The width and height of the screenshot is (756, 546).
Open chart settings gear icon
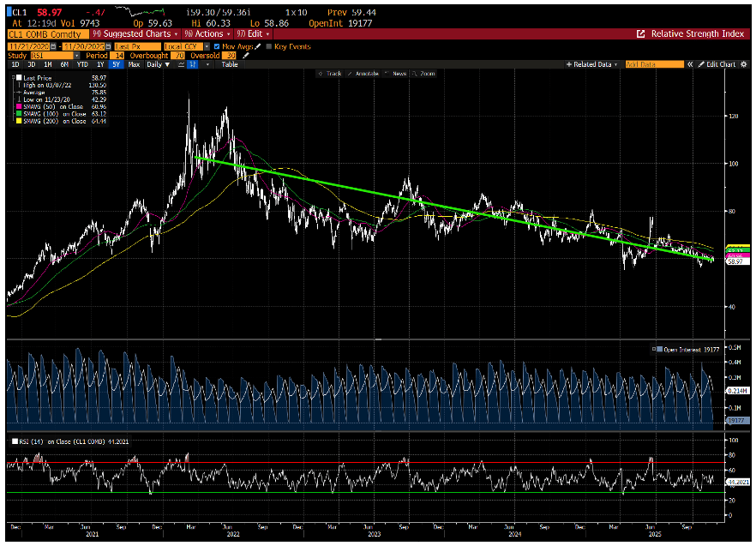click(x=743, y=64)
